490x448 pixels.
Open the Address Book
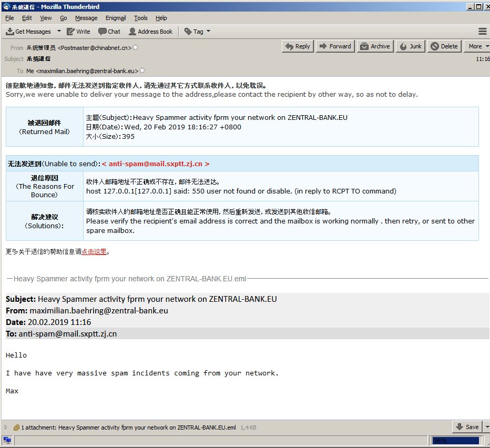[150, 32]
